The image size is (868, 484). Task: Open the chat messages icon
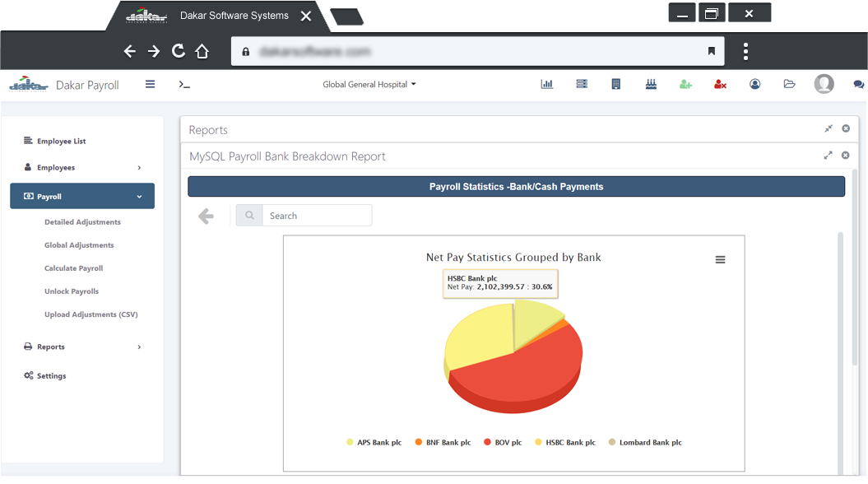pyautogui.click(x=858, y=84)
